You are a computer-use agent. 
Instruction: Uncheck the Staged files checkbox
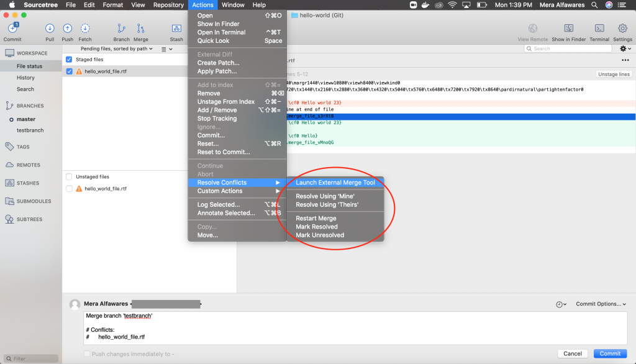(69, 60)
